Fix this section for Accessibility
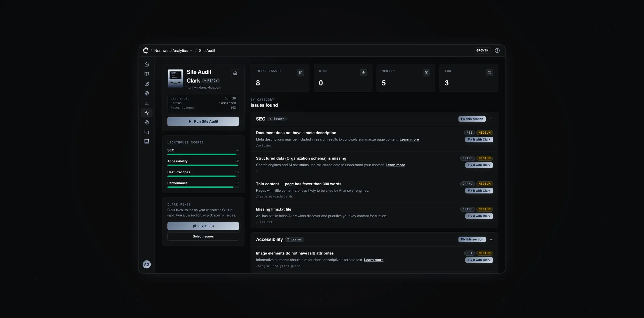This screenshot has width=644, height=318. [x=472, y=239]
